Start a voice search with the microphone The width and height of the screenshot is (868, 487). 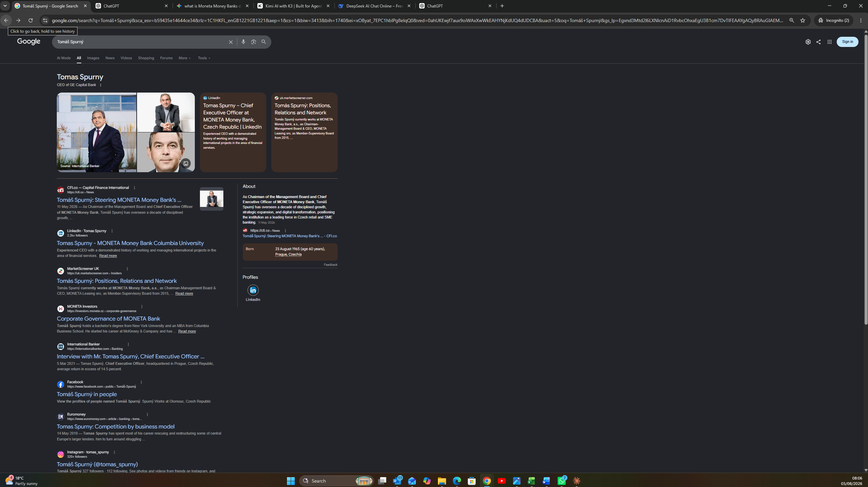point(243,42)
